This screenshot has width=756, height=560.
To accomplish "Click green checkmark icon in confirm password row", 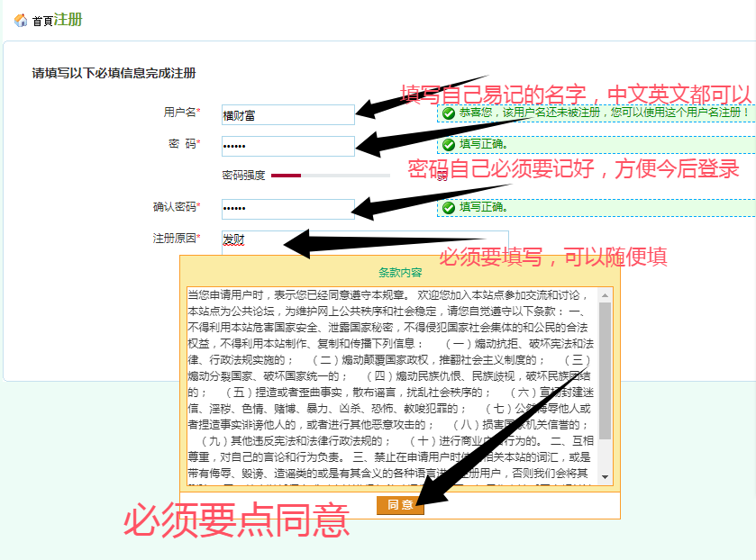I will 448,207.
